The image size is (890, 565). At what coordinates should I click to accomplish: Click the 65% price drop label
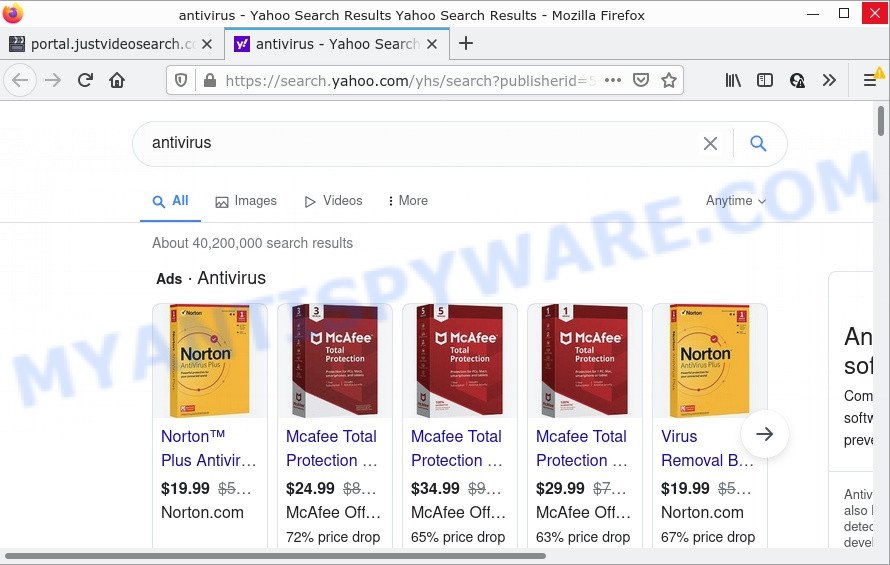point(457,537)
